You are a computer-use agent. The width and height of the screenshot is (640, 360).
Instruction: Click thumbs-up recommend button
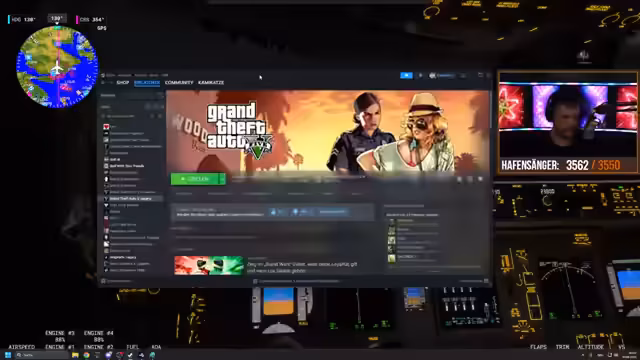coord(278,212)
